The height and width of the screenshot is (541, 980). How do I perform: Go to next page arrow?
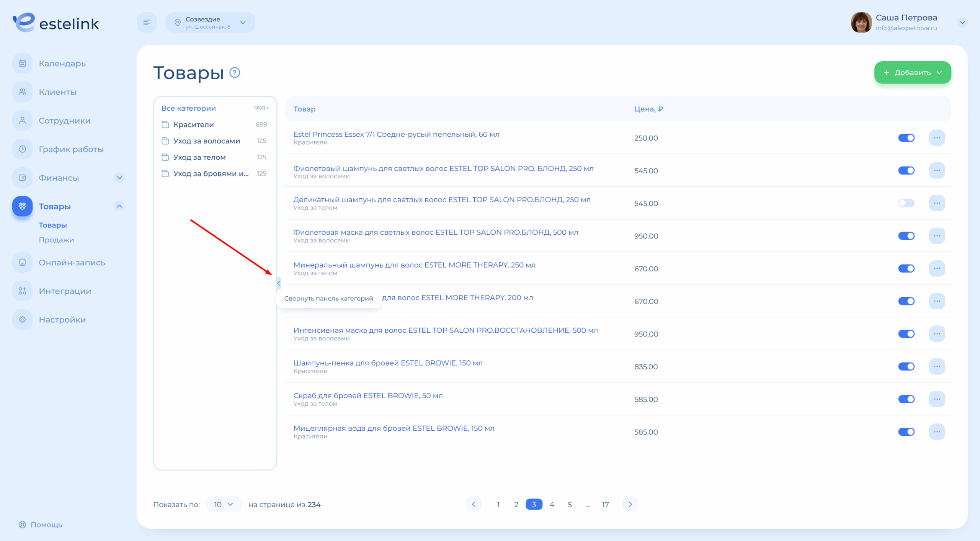[630, 504]
